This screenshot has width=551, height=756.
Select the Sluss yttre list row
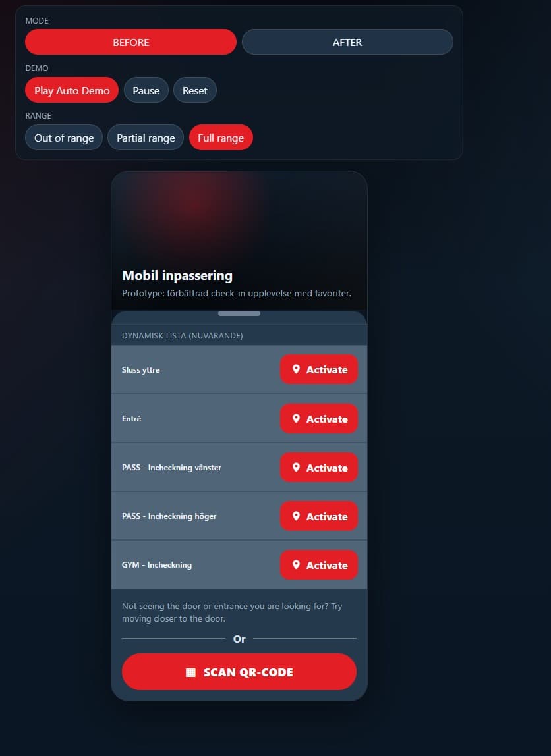239,369
